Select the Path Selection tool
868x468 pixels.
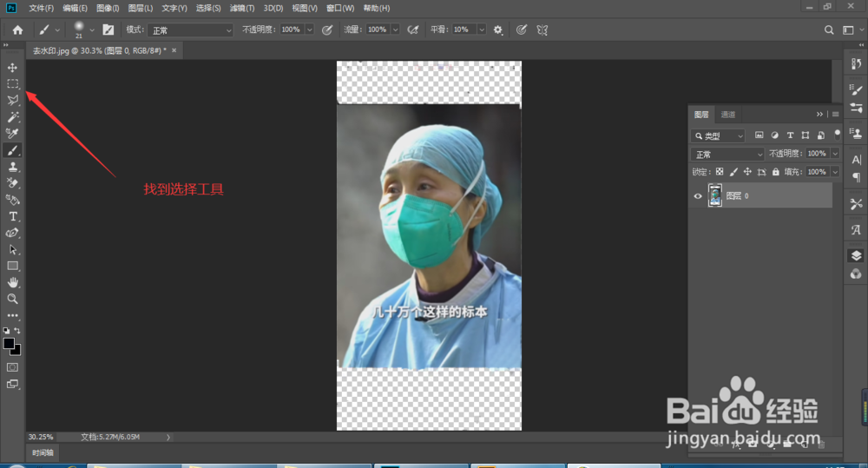coord(12,249)
